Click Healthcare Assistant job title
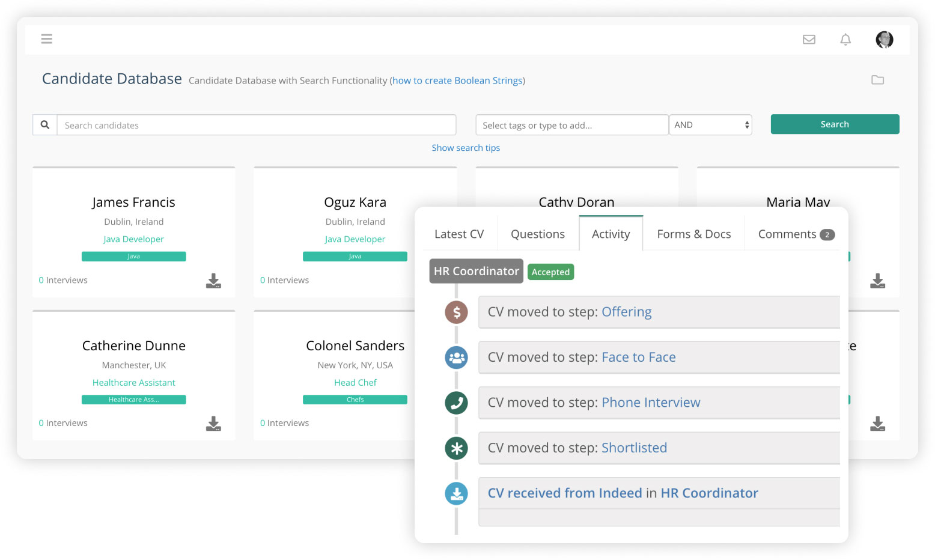 tap(134, 383)
